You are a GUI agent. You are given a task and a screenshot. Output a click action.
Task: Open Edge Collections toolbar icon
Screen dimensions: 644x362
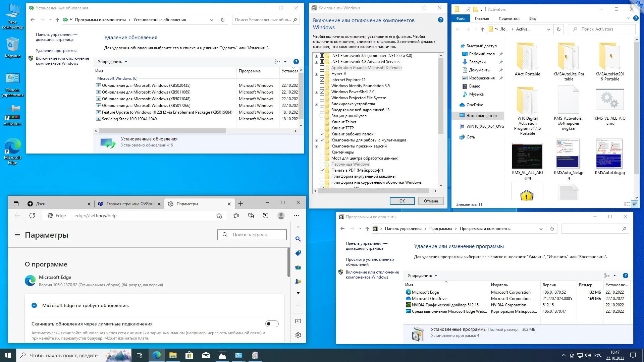[251, 216]
